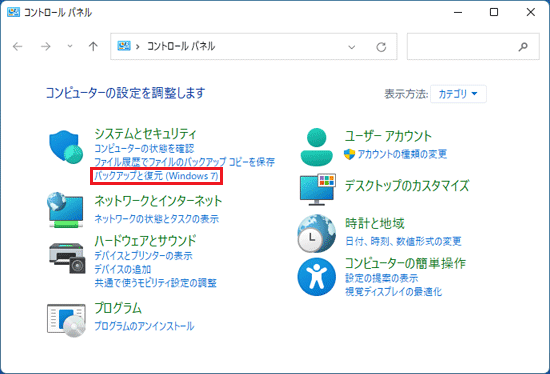Open プログラム category heading
Screen dimensions: 550x374
tap(118, 308)
